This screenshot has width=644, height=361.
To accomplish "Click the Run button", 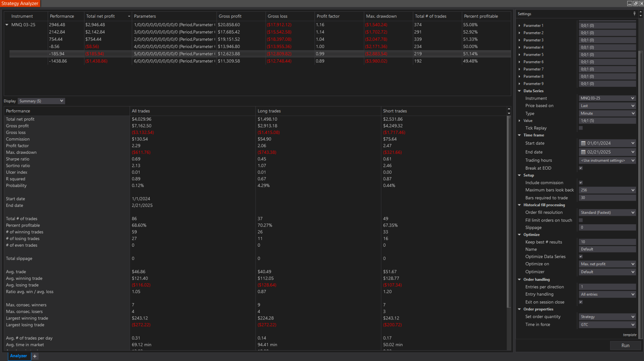I will click(625, 346).
